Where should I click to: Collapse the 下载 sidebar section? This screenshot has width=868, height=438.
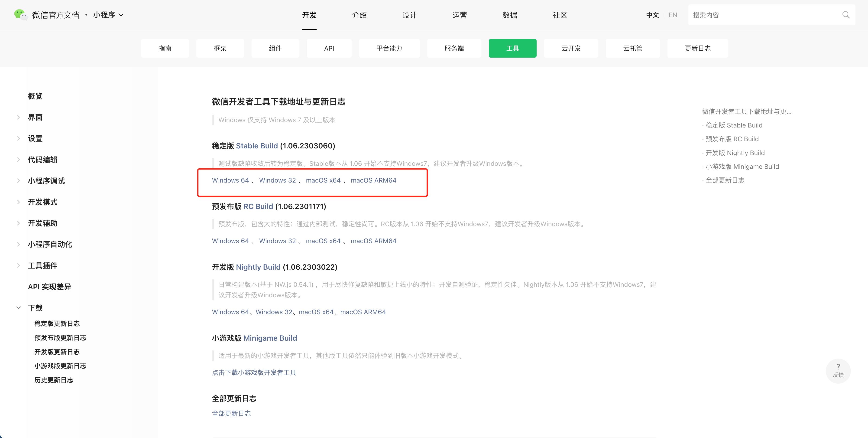(19, 308)
